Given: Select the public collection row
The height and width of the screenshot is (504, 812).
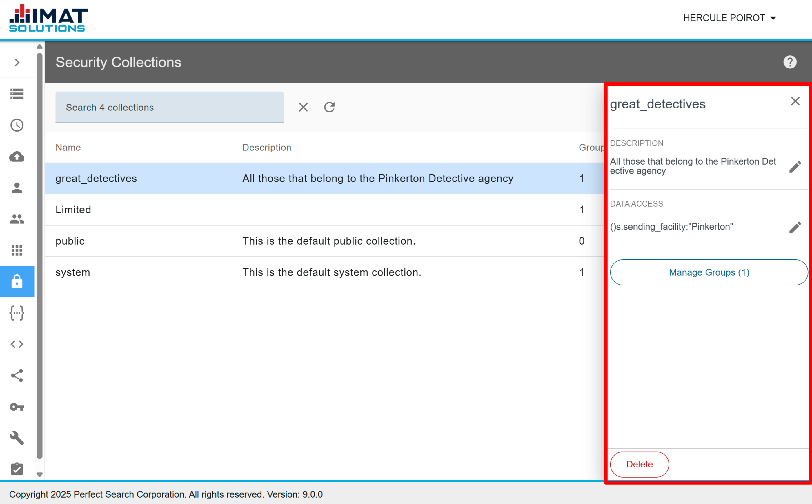Looking at the screenshot, I should click(324, 241).
